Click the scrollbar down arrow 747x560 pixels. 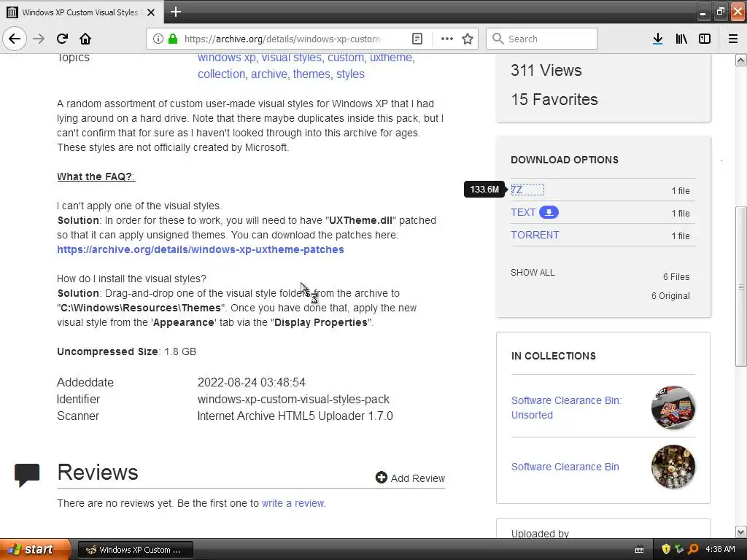point(740,532)
